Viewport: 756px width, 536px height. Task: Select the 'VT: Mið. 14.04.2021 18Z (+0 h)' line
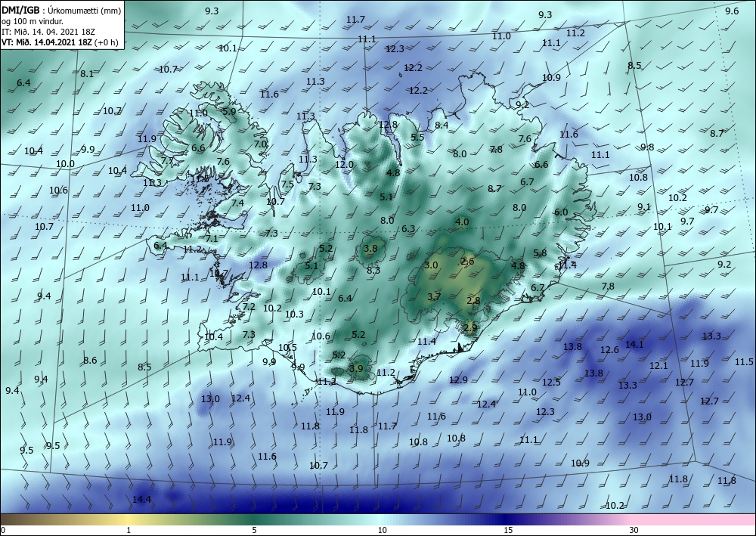tap(60, 42)
